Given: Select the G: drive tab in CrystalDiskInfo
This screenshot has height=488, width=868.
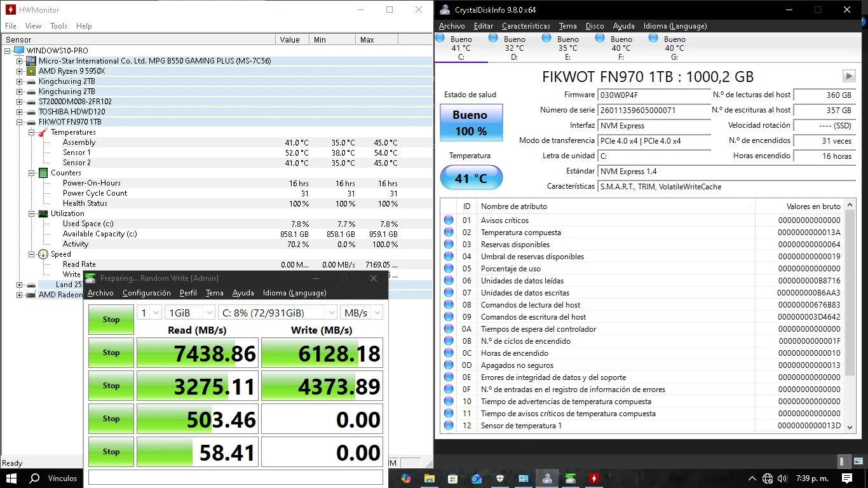Looking at the screenshot, I should pos(675,48).
